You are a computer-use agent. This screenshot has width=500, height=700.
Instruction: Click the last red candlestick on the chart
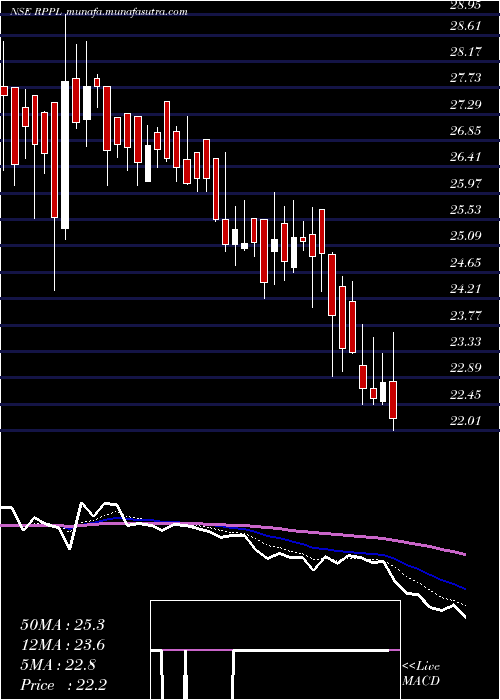[x=393, y=400]
